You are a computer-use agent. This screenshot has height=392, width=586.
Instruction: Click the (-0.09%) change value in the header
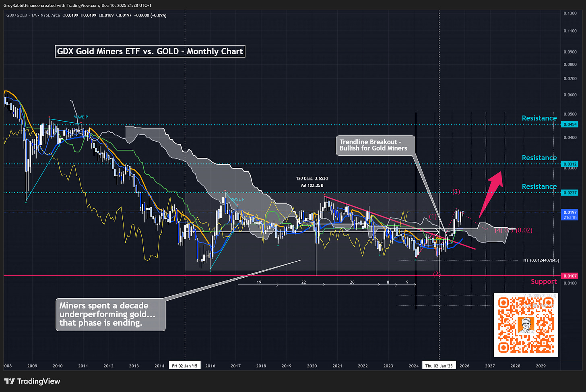coord(158,15)
